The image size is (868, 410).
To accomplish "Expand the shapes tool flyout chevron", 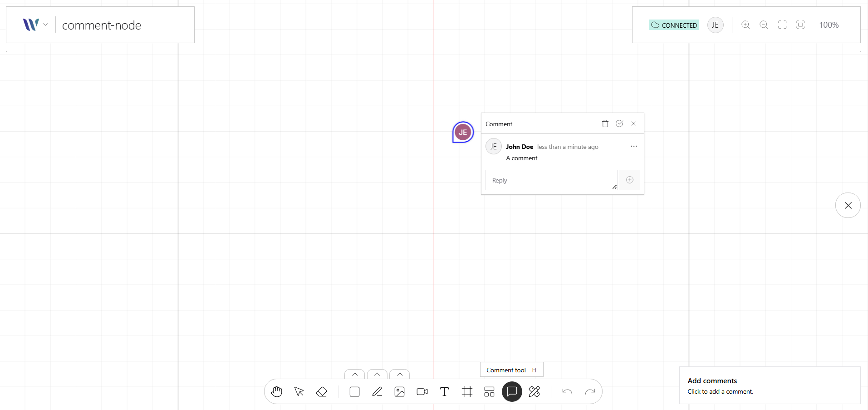I will [354, 375].
